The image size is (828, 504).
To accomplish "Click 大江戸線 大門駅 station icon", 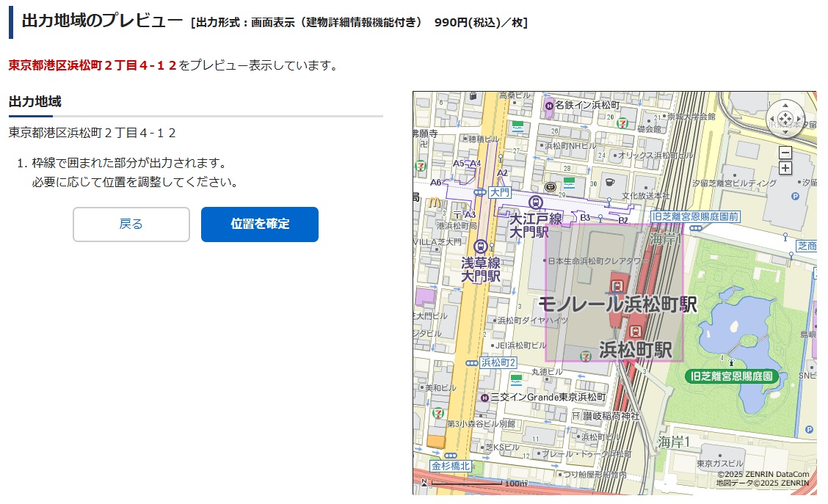I will [535, 202].
